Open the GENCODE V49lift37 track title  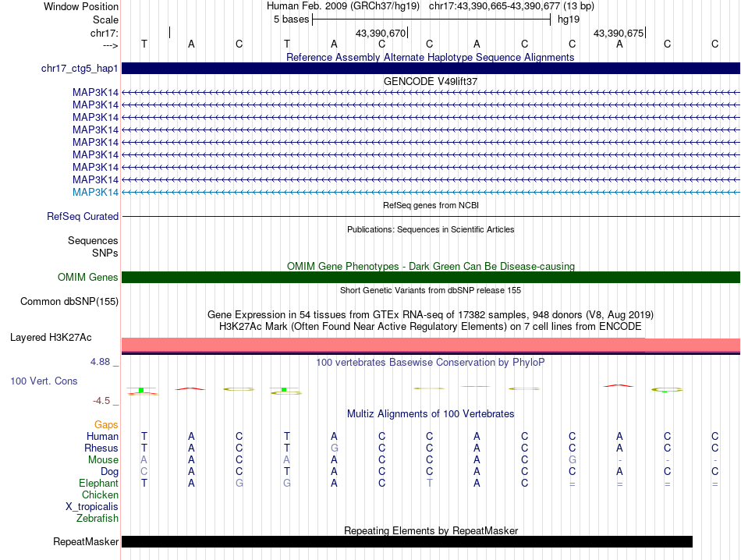point(430,81)
